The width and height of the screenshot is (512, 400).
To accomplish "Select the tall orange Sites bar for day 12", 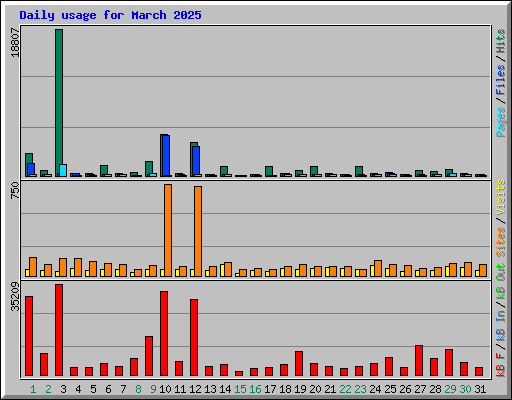I will tap(198, 231).
